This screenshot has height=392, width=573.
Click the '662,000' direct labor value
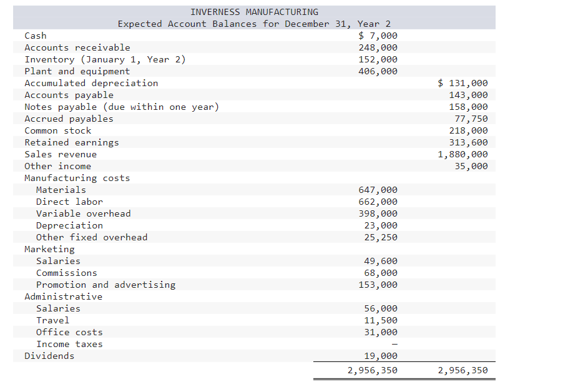[x=378, y=202]
